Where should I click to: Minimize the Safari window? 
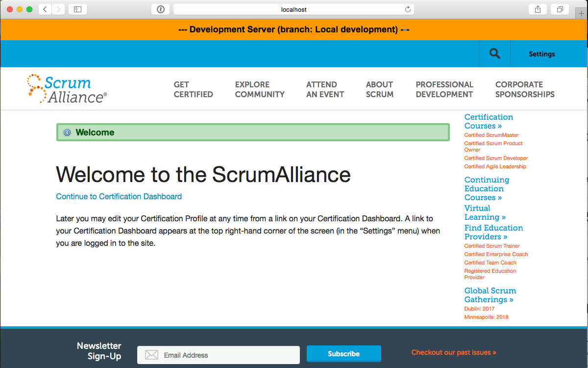coord(20,9)
